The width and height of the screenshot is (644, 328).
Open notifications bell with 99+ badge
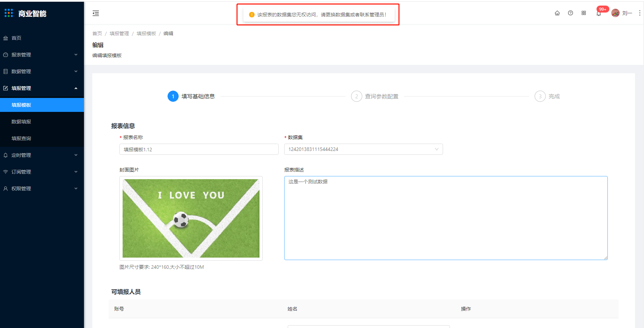[x=599, y=13]
